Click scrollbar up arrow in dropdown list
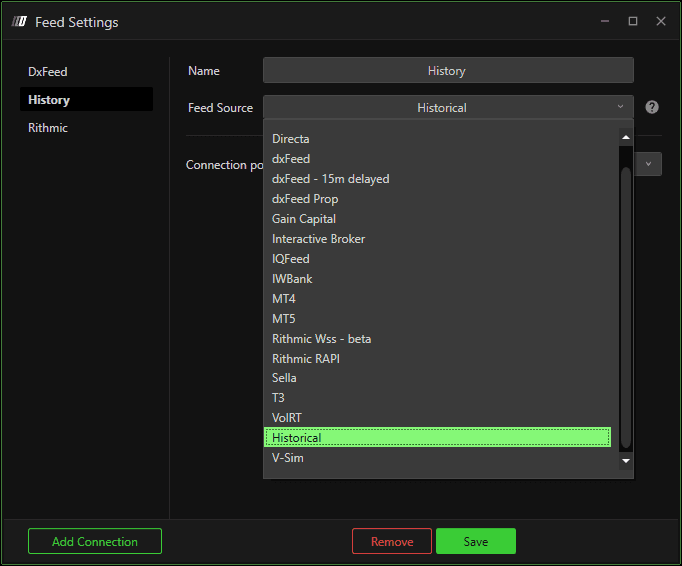Viewport: 682px width, 566px height. [626, 137]
